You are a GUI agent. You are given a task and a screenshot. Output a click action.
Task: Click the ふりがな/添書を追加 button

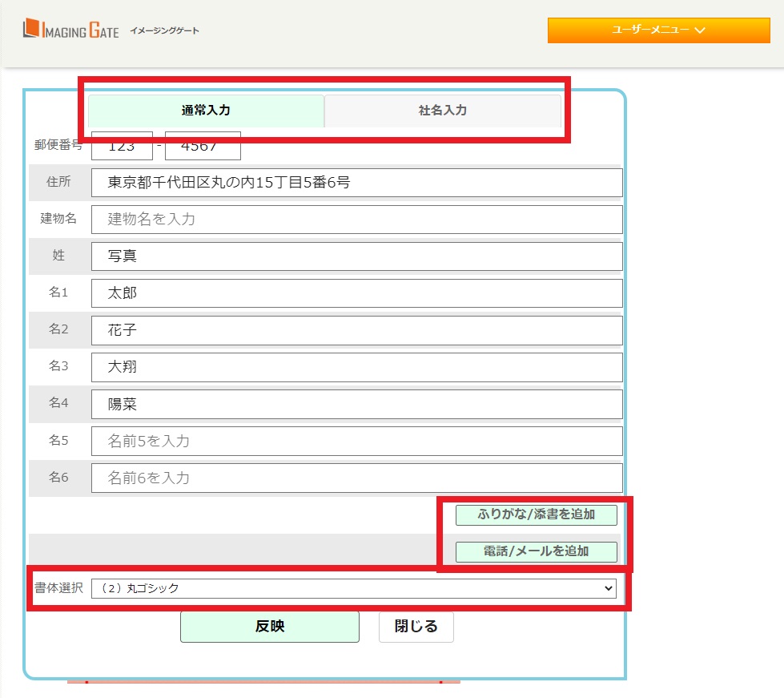click(536, 515)
